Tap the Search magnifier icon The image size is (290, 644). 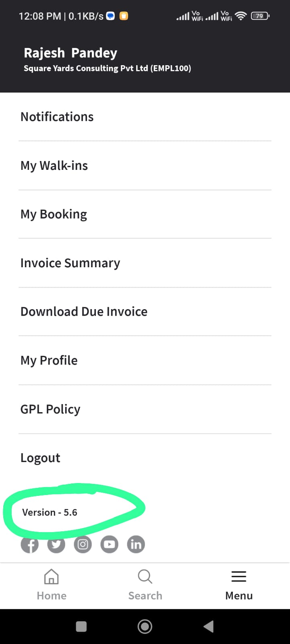(145, 577)
